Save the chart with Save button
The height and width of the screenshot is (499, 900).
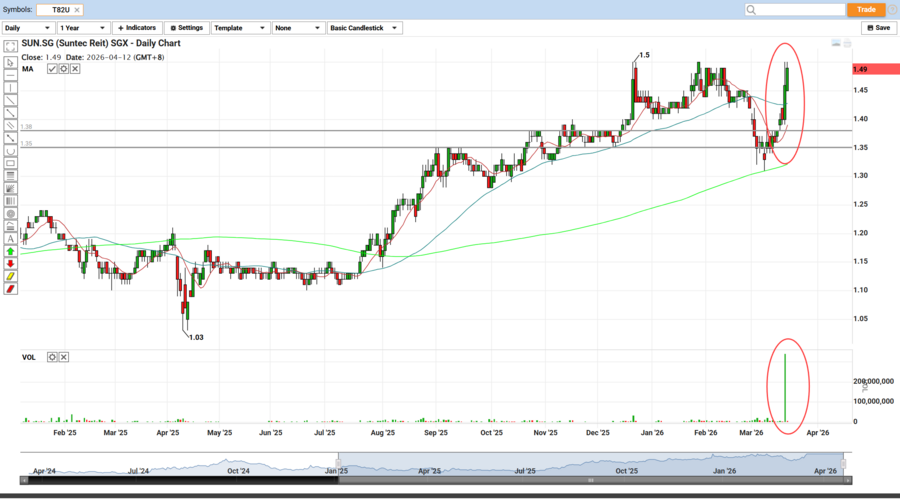click(878, 28)
